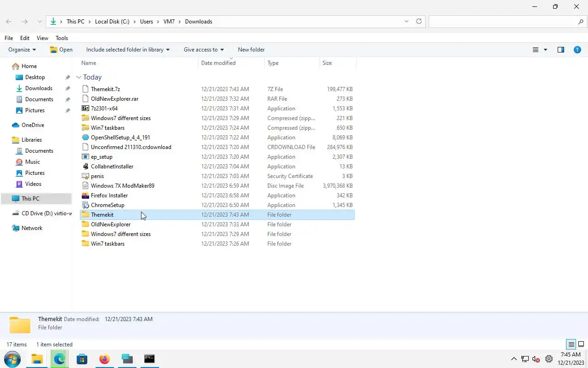Select OpenShellSetup_4_4_191 installer icon
This screenshot has height=368, width=588.
pyautogui.click(x=85, y=138)
